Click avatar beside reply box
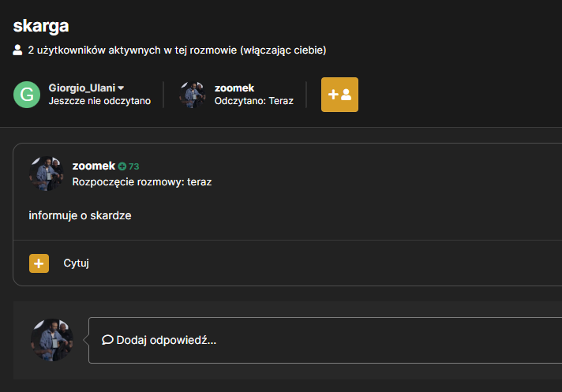562x392 pixels. coord(52,340)
